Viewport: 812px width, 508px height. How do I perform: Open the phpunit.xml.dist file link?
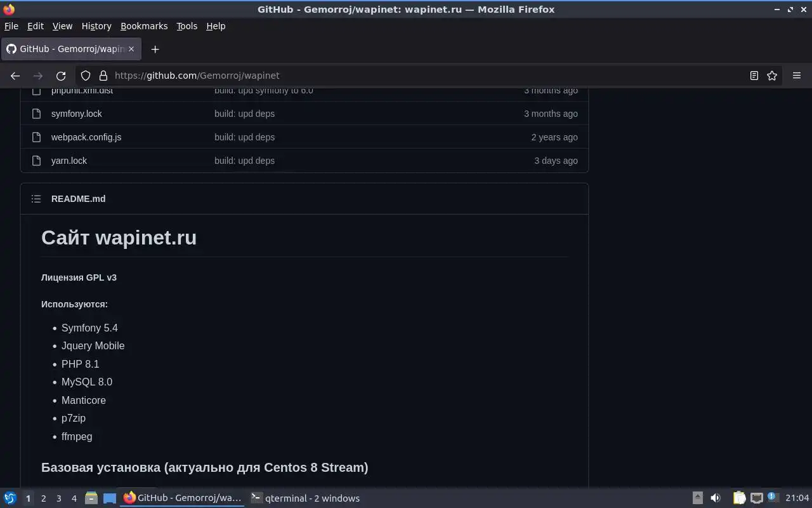tap(82, 91)
